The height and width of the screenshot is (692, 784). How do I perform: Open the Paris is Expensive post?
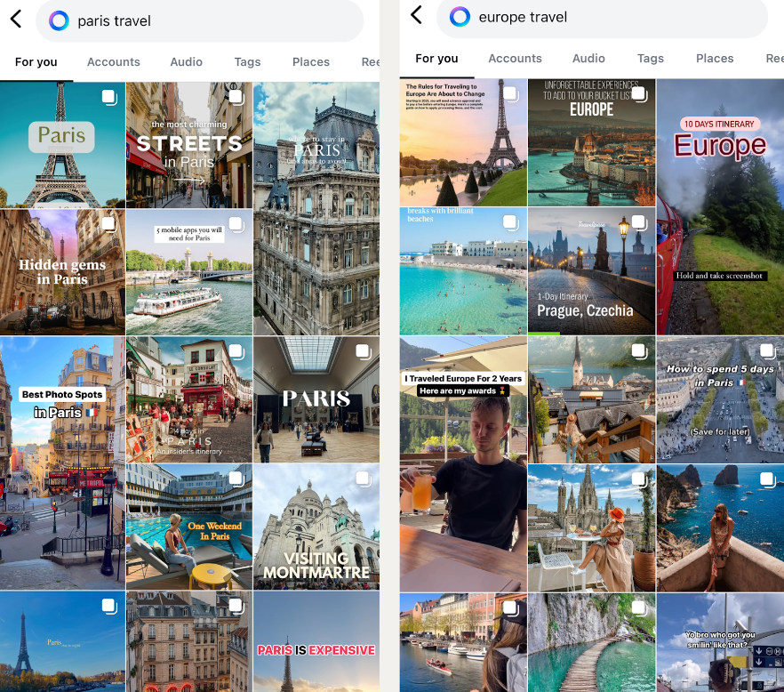point(316,641)
